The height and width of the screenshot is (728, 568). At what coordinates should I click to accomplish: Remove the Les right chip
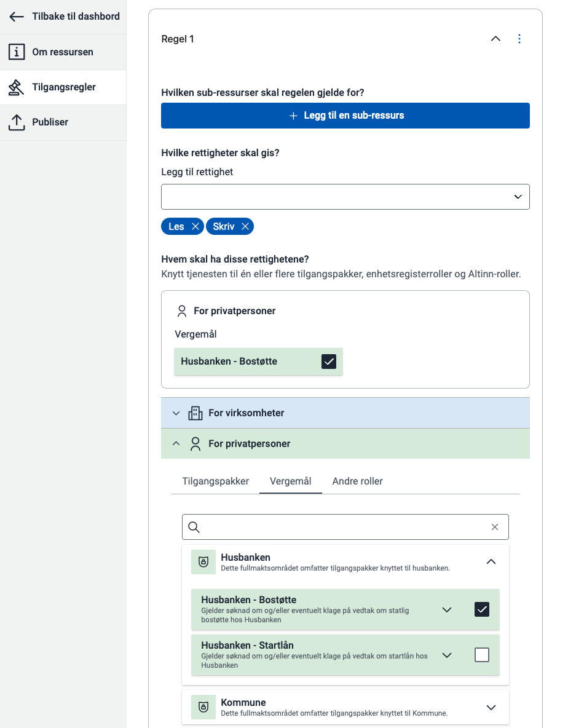point(195,227)
